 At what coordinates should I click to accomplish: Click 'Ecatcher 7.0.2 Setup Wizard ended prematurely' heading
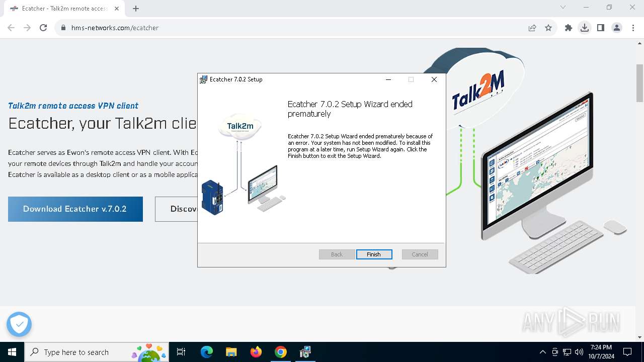[x=350, y=109]
